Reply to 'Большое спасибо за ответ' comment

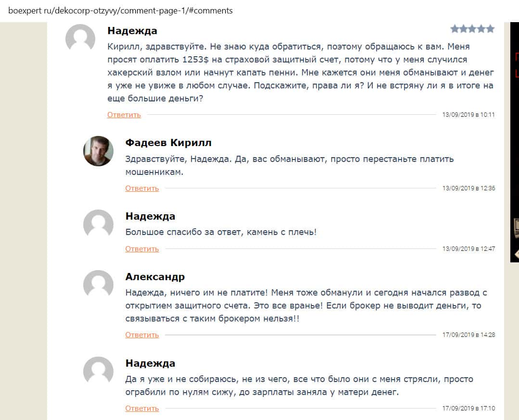click(142, 249)
